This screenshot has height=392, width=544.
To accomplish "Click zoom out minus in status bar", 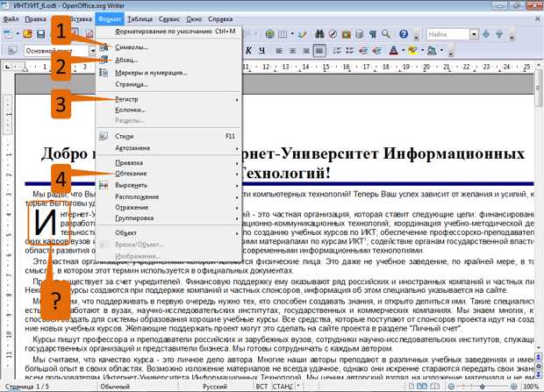I will [x=451, y=386].
